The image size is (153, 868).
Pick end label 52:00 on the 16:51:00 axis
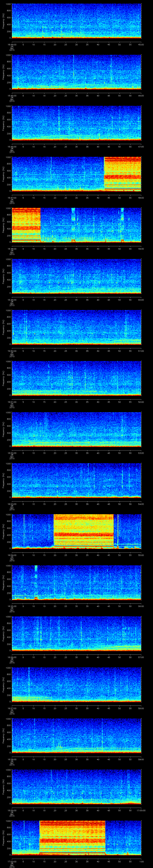click(141, 402)
